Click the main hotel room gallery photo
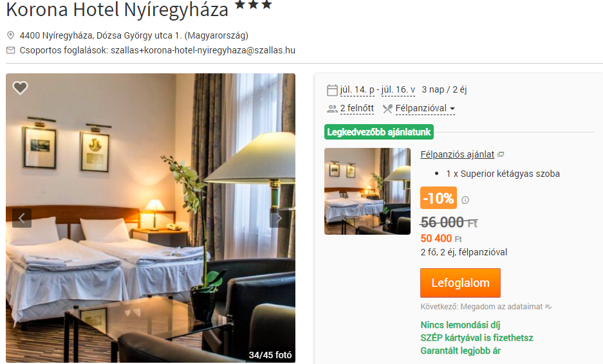The height and width of the screenshot is (364, 603). [x=151, y=218]
